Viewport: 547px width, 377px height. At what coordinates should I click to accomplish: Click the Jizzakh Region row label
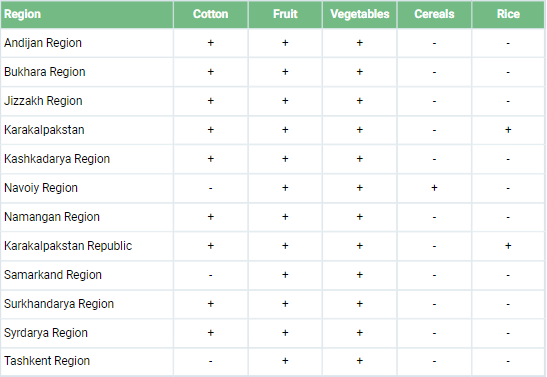coord(43,101)
